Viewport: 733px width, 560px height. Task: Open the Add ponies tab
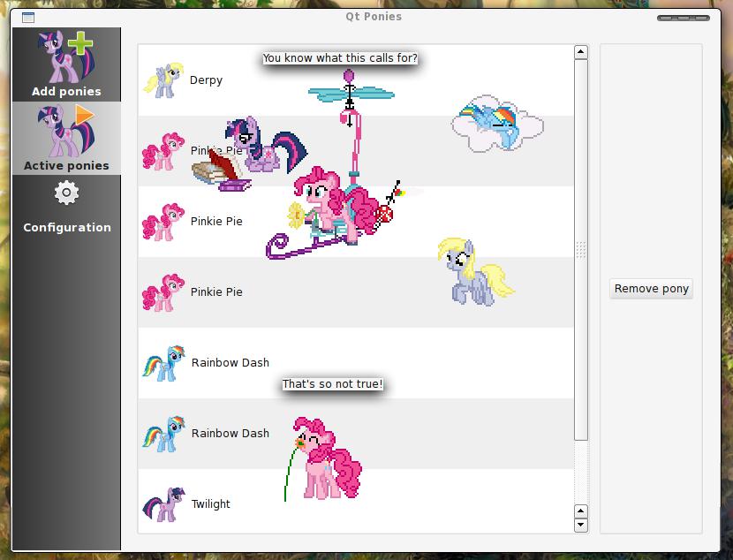pos(66,64)
